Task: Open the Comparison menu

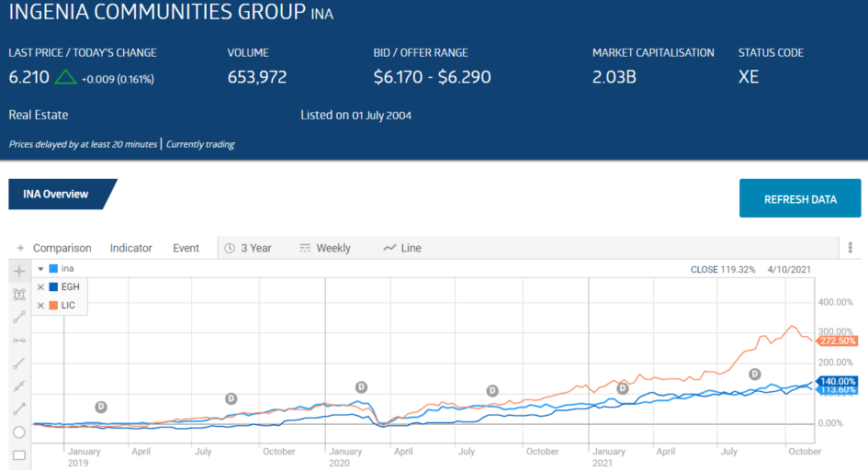Action: click(x=62, y=248)
